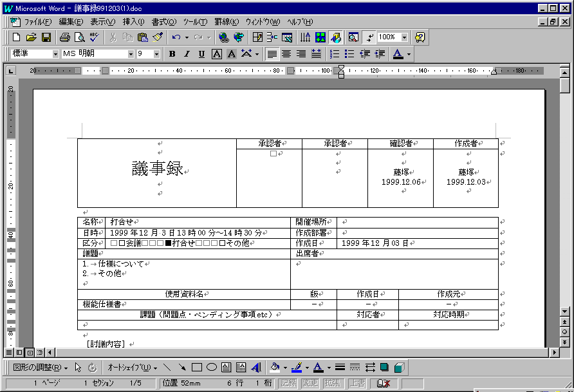574x392 pixels.
Task: Open the font size 9 dropdown
Action: pos(156,54)
